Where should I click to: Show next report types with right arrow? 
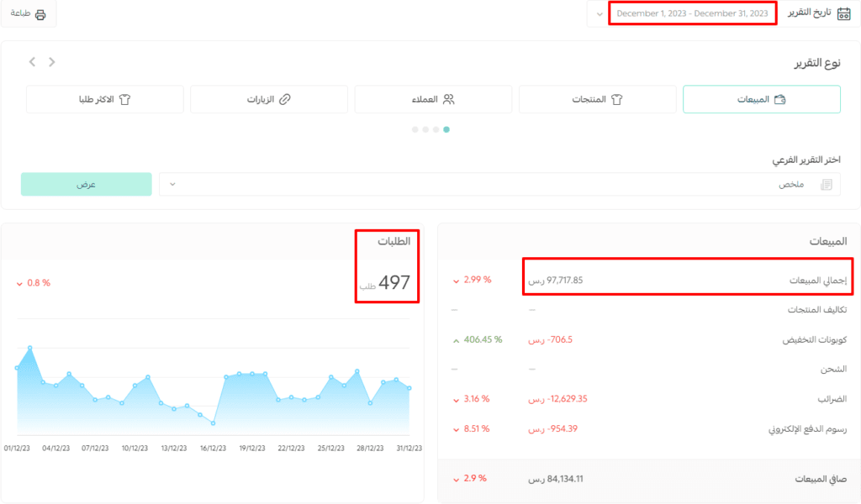click(51, 62)
